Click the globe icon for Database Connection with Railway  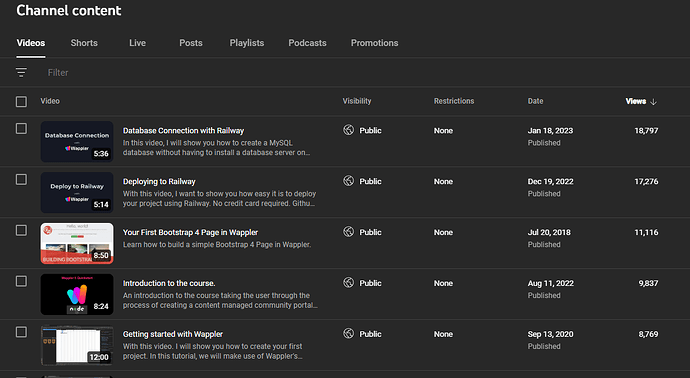[349, 130]
